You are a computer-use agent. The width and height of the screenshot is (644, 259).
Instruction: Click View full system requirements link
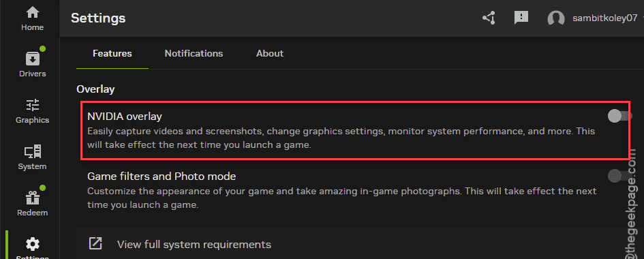point(194,245)
